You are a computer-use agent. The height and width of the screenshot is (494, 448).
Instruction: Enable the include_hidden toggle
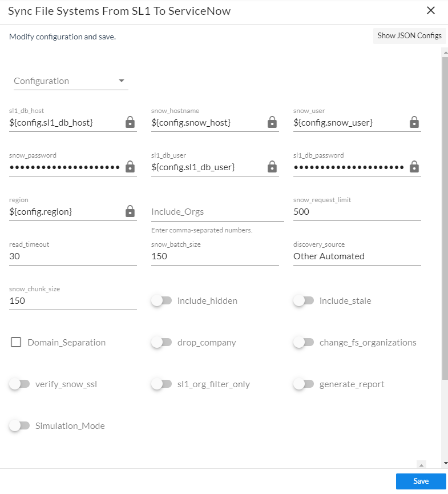[162, 300]
